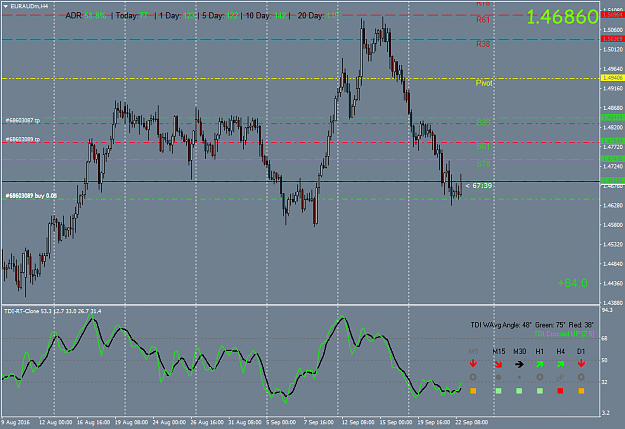Click the H1 timeframe label
The height and width of the screenshot is (429, 625).
(540, 351)
